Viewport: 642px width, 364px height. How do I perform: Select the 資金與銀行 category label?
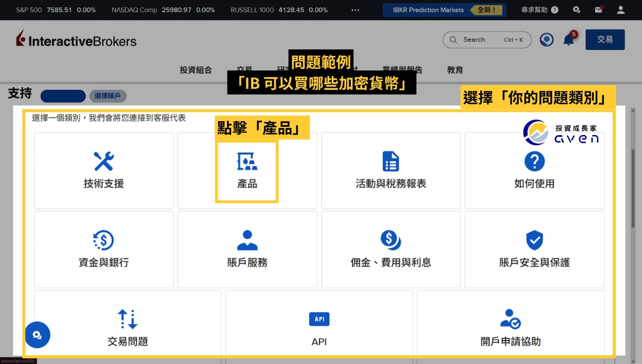[x=104, y=262]
